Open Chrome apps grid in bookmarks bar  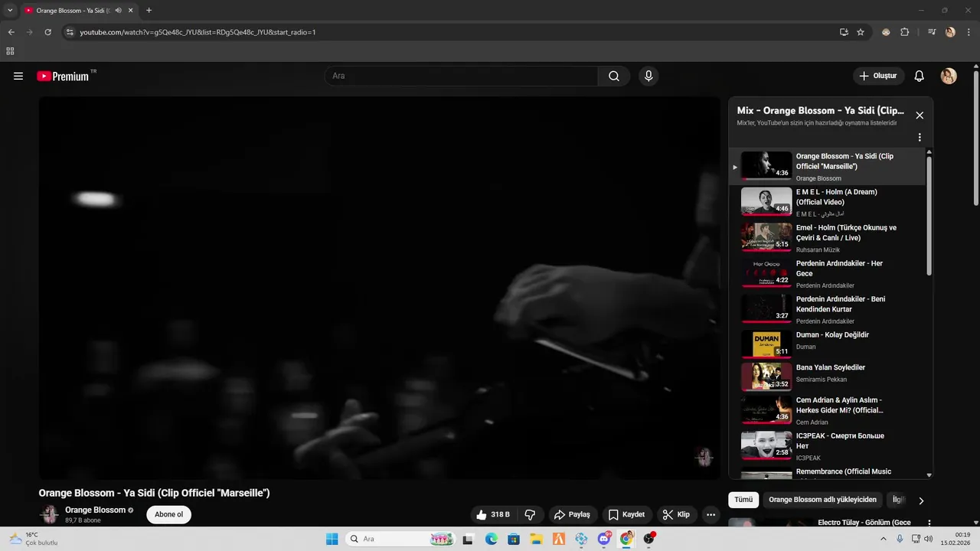pos(10,51)
